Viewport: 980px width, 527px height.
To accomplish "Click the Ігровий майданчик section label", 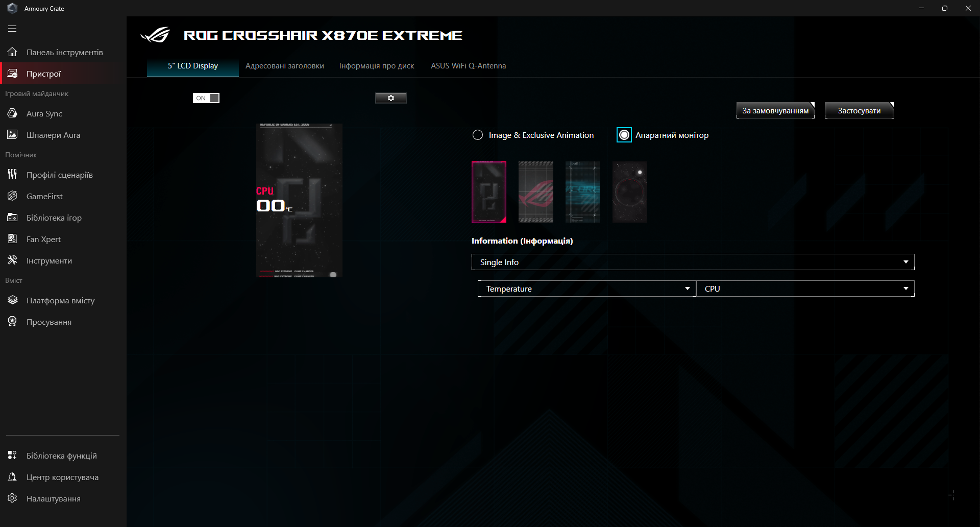I will (x=37, y=93).
